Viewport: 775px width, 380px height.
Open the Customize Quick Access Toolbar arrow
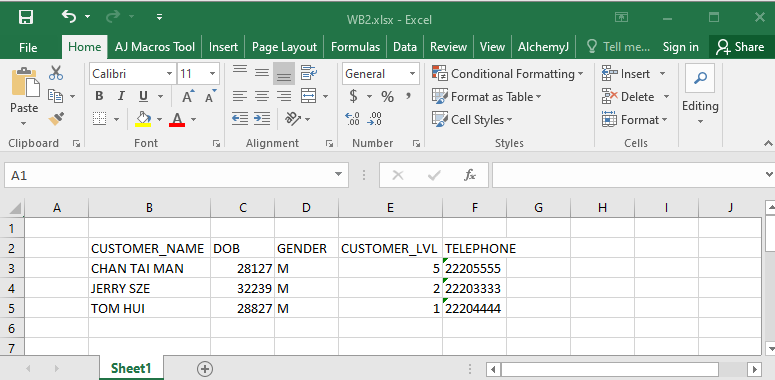[x=159, y=17]
